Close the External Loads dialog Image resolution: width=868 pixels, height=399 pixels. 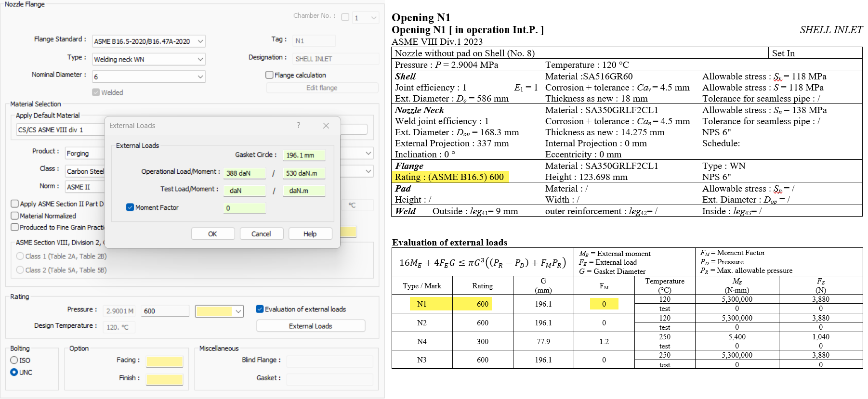[x=326, y=125]
